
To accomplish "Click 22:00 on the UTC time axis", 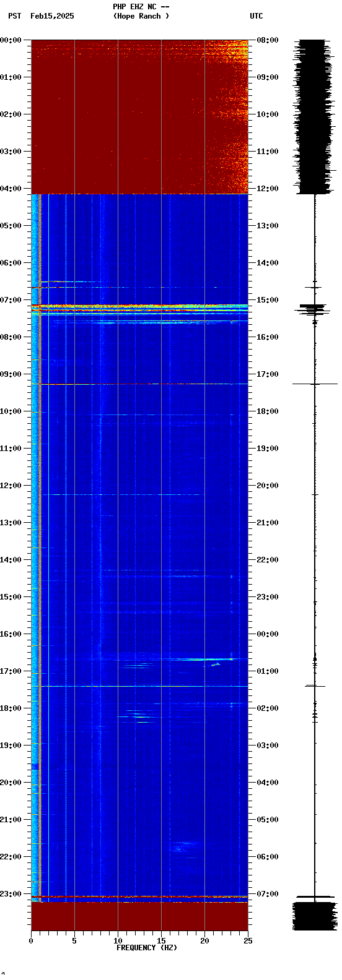I will [x=268, y=559].
